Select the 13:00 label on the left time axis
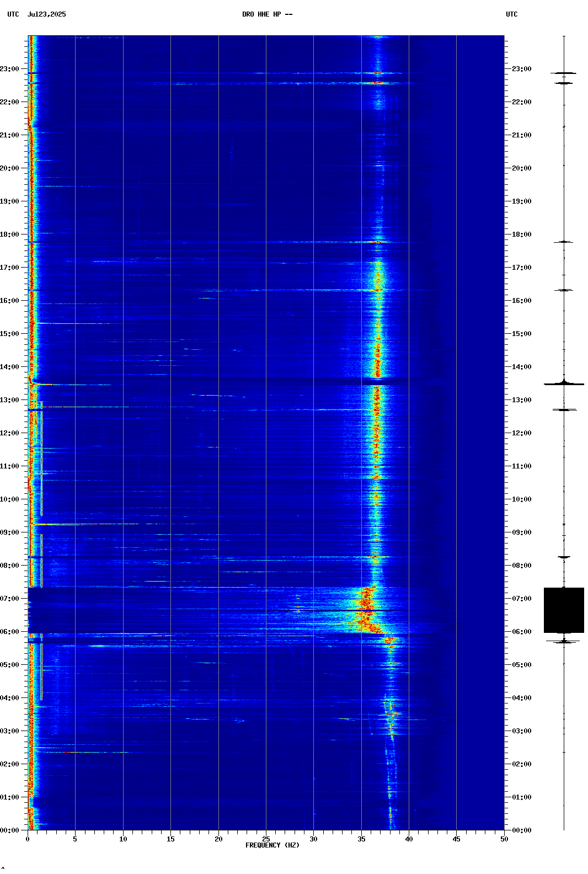This screenshot has height=874, width=588. pyautogui.click(x=9, y=400)
